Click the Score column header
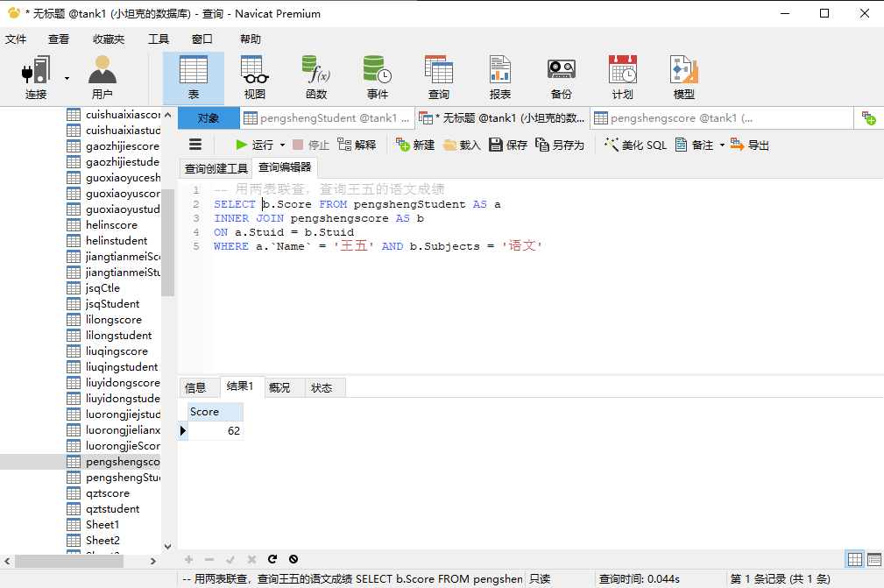 coord(216,412)
